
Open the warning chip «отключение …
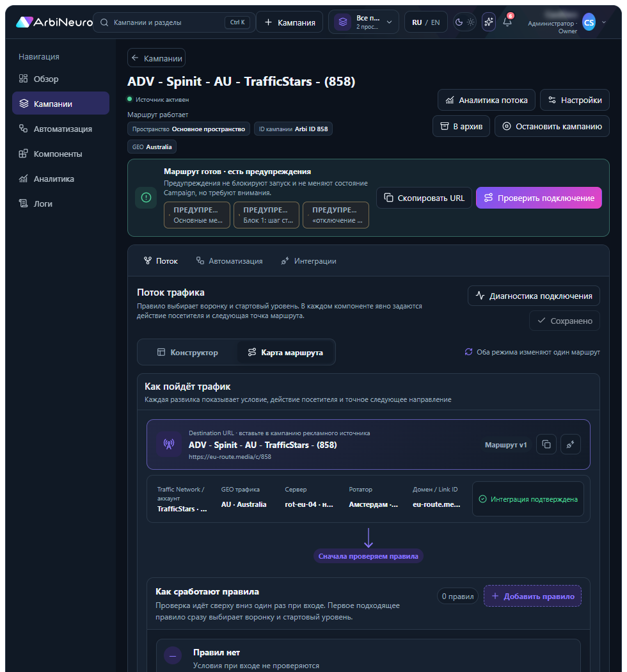[x=335, y=215]
